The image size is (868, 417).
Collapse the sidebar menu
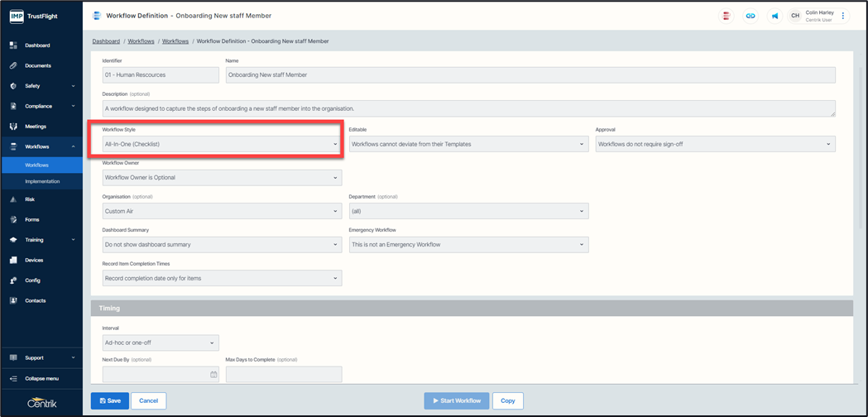pos(41,378)
